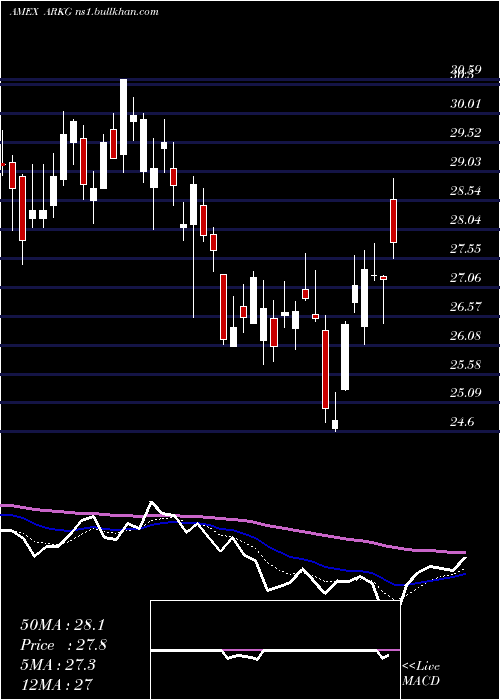Image resolution: width=500 pixels, height=700 pixels.
Task: Click the 12MA : 27 readout
Action: tap(56, 684)
